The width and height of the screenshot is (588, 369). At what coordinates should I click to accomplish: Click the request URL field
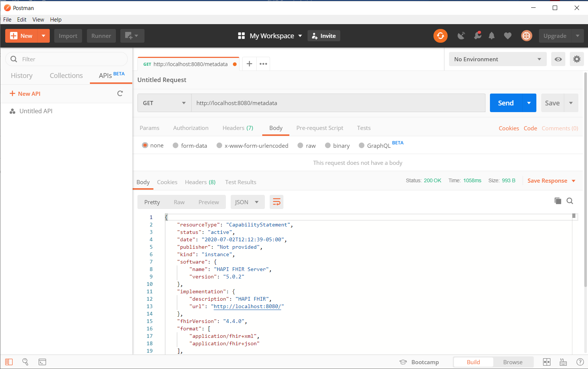point(338,103)
